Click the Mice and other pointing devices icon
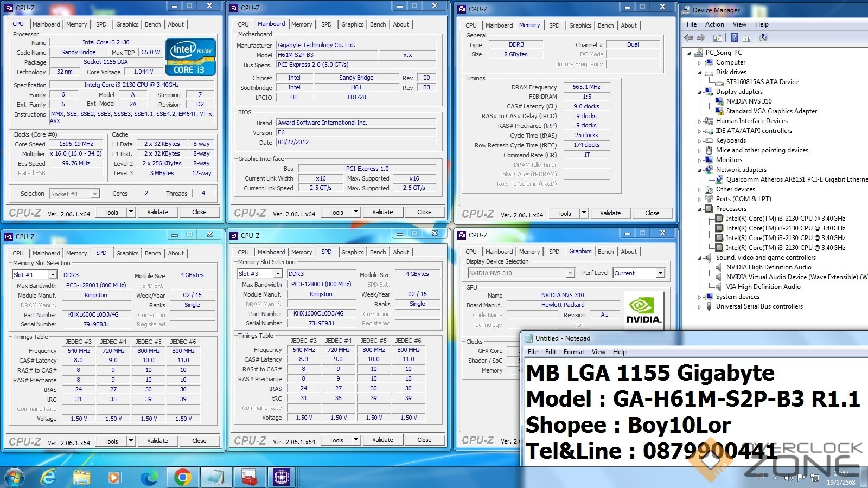Viewport: 868px width, 488px height. 709,150
